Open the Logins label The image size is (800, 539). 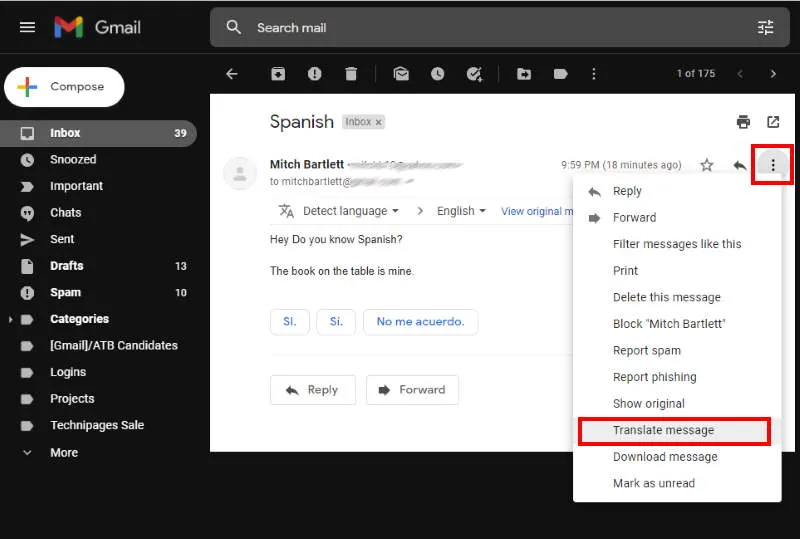[98, 372]
